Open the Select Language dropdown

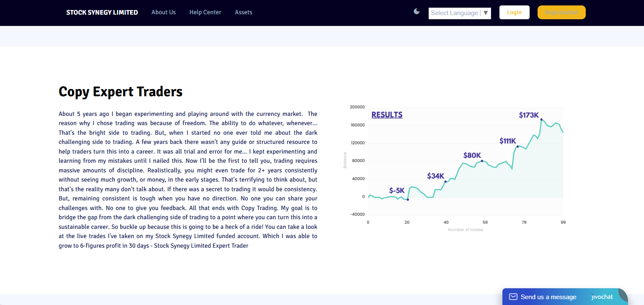(460, 13)
